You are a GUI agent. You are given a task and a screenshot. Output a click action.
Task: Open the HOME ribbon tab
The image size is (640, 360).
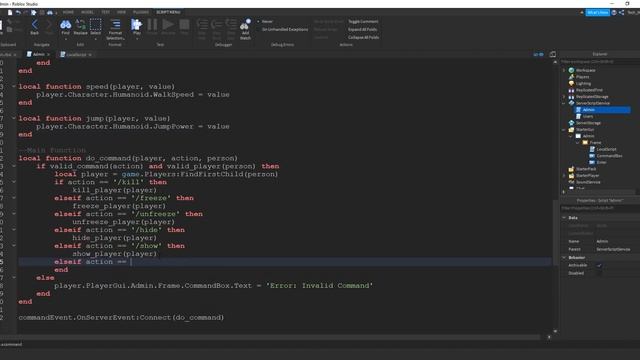[68, 12]
